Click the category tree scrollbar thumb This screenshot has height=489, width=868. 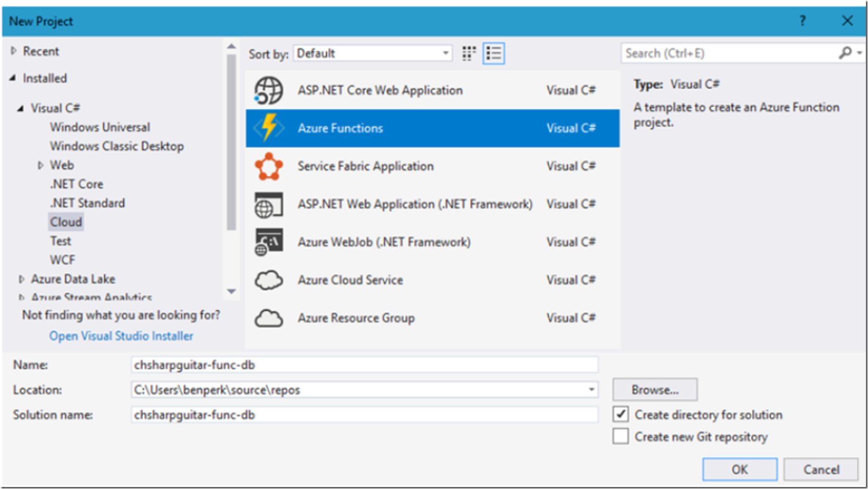231,142
